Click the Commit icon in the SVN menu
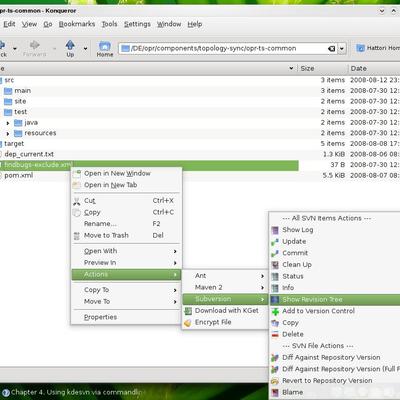This screenshot has height=400, width=400. point(275,253)
